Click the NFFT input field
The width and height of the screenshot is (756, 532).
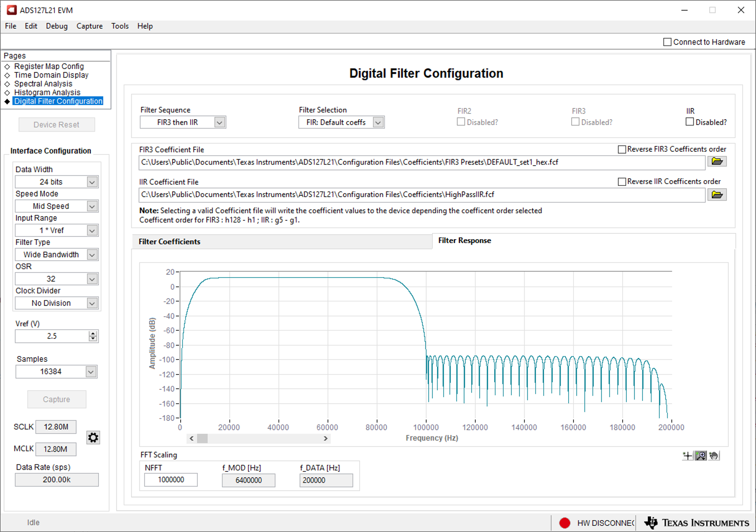[x=171, y=480]
